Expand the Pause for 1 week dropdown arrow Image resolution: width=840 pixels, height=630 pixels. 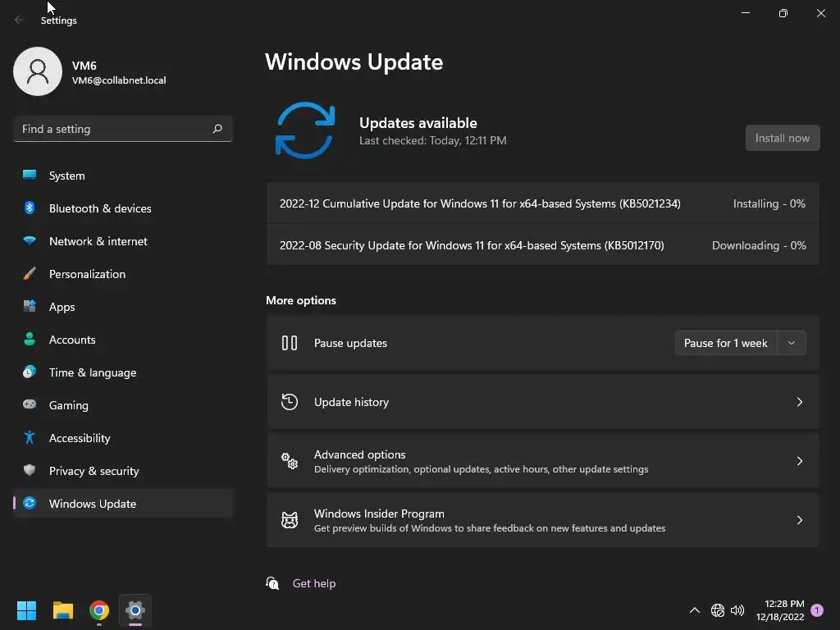click(792, 343)
